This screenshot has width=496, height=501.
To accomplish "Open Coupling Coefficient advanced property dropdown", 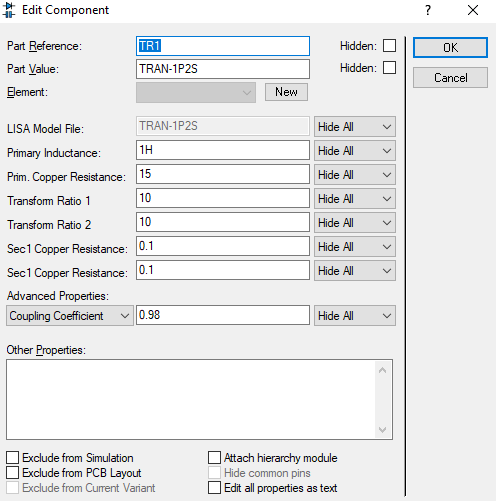I will coord(70,315).
